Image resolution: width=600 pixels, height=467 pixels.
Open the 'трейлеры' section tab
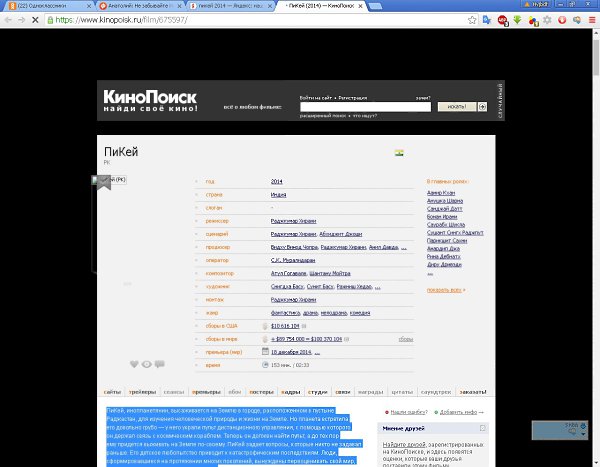click(141, 393)
